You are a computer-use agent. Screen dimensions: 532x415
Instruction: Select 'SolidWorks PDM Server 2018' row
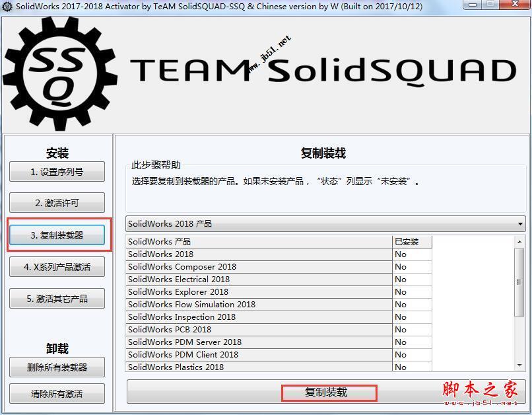[279, 342]
